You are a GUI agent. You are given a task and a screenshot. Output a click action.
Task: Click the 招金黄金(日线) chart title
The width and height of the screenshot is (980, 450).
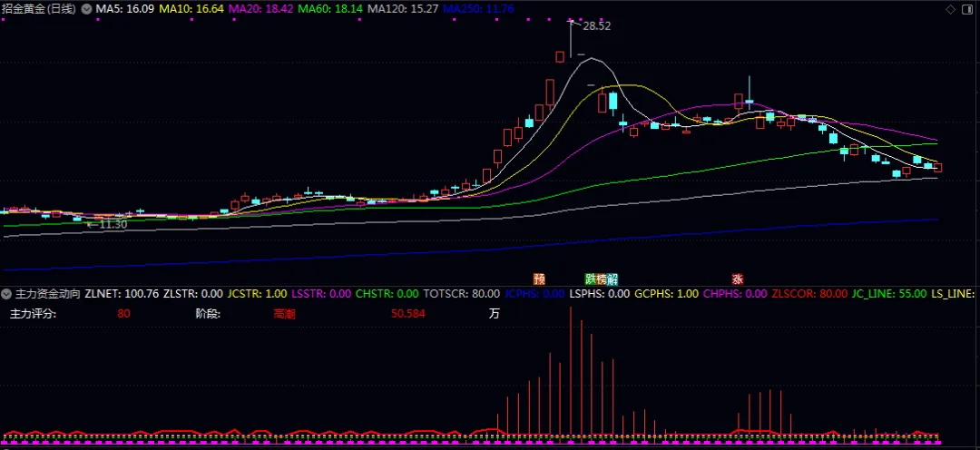click(x=39, y=9)
